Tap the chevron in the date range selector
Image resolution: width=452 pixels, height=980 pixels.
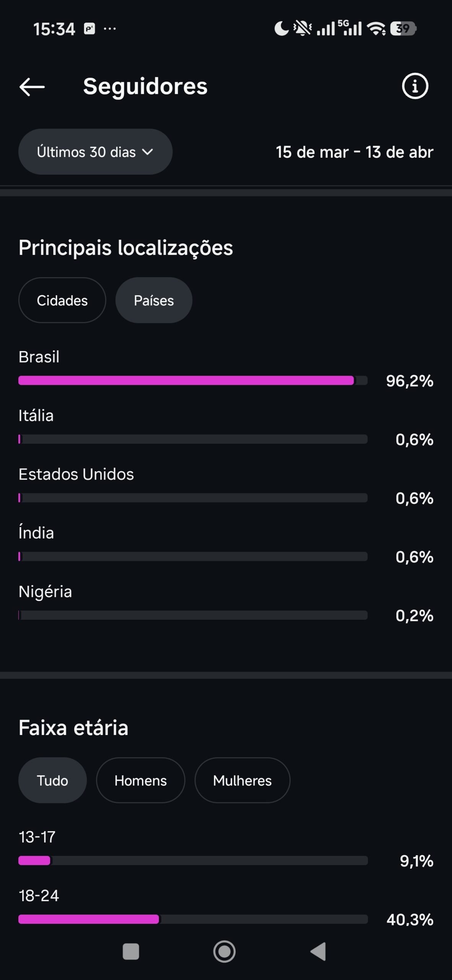point(148,152)
